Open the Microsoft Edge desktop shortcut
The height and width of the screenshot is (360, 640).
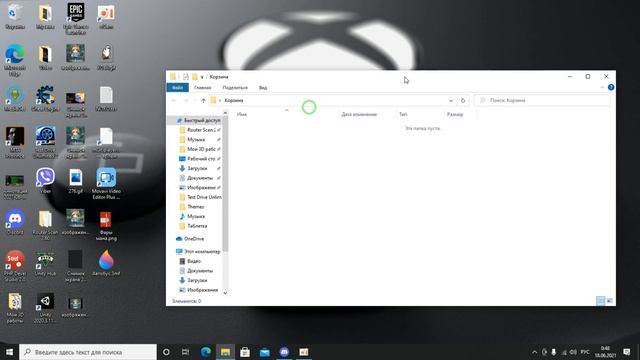pyautogui.click(x=15, y=60)
